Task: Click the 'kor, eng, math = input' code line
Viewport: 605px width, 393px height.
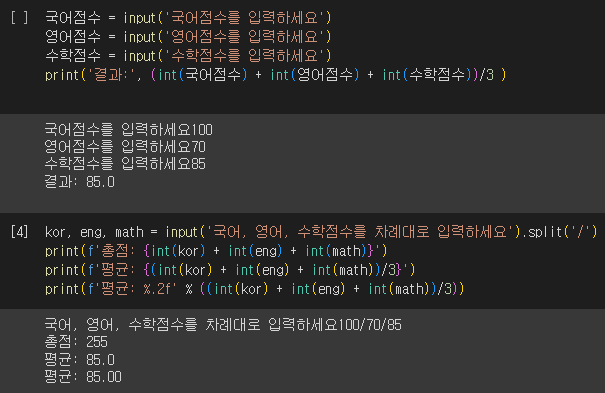Action: click(x=321, y=232)
